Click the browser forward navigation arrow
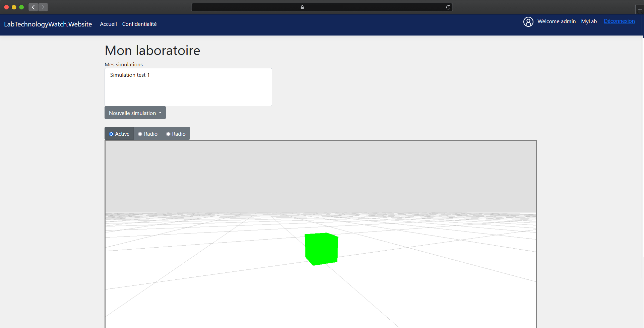This screenshot has width=644, height=328. [x=43, y=7]
